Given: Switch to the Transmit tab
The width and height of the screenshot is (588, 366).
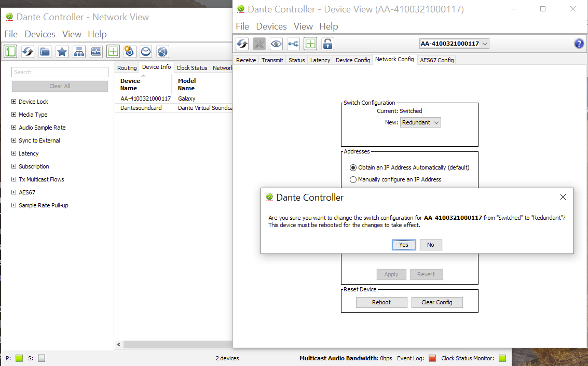Looking at the screenshot, I should (x=272, y=60).
